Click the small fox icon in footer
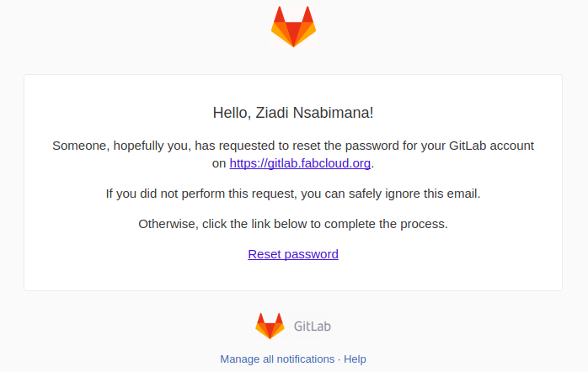Image resolution: width=588 pixels, height=372 pixels. [x=270, y=326]
